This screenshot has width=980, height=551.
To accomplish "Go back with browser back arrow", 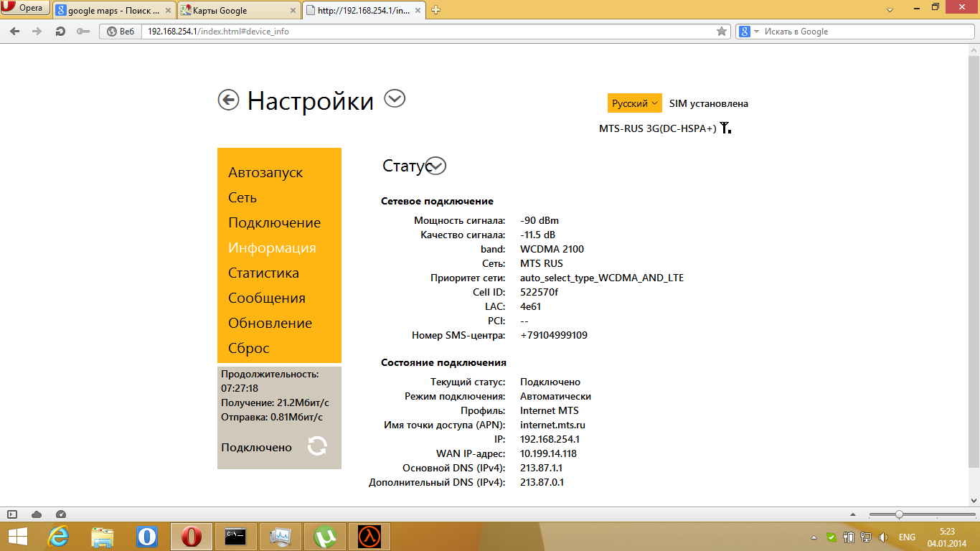I will 15,32.
